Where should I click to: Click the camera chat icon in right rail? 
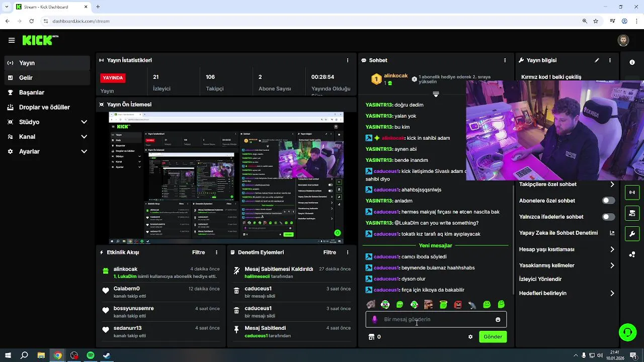(632, 213)
